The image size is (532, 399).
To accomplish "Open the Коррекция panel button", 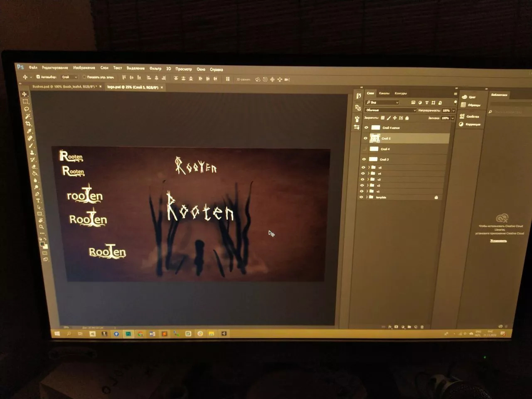I will [470, 124].
